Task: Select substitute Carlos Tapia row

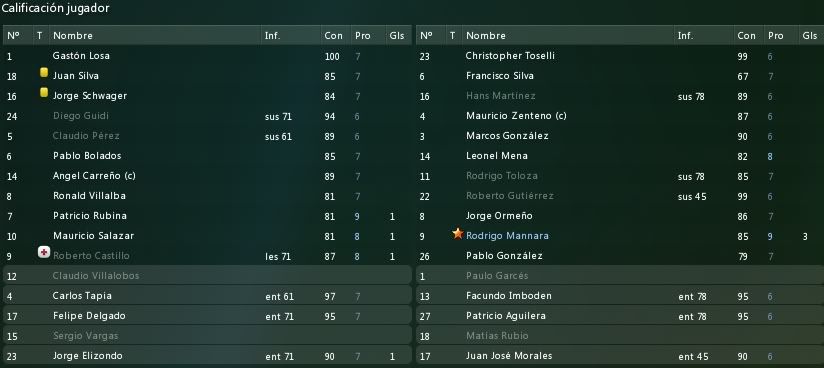Action: pyautogui.click(x=207, y=295)
